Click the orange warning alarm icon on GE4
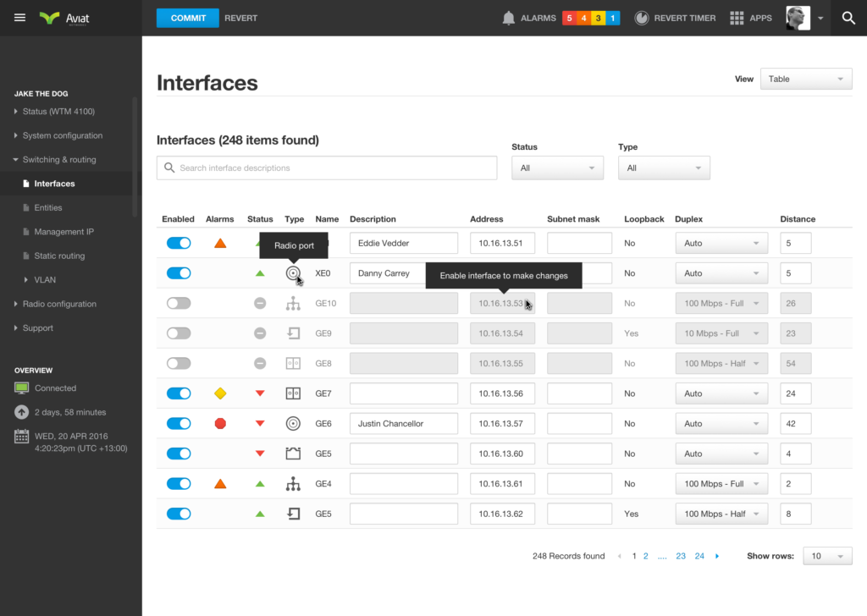 220,483
